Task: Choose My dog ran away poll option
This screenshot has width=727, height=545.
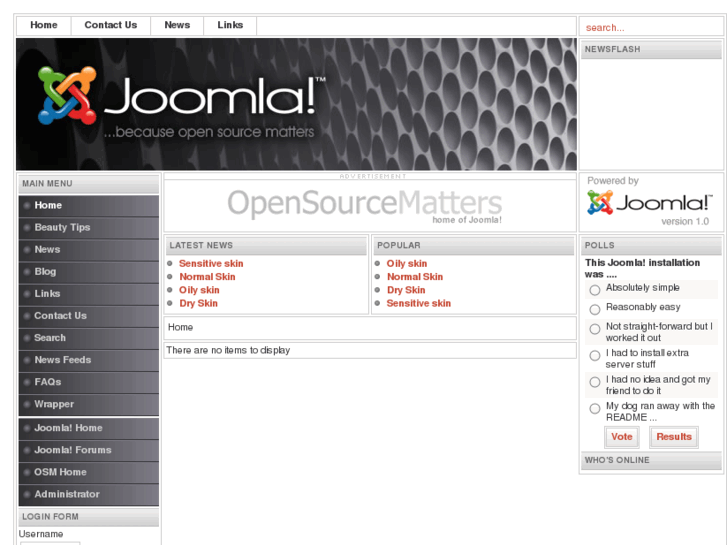Action: [x=595, y=408]
